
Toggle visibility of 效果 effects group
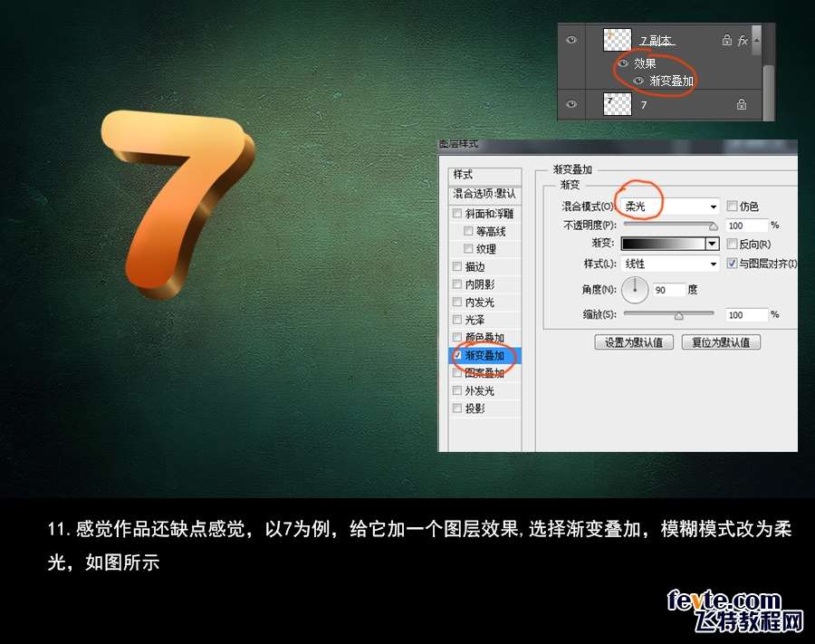point(623,63)
